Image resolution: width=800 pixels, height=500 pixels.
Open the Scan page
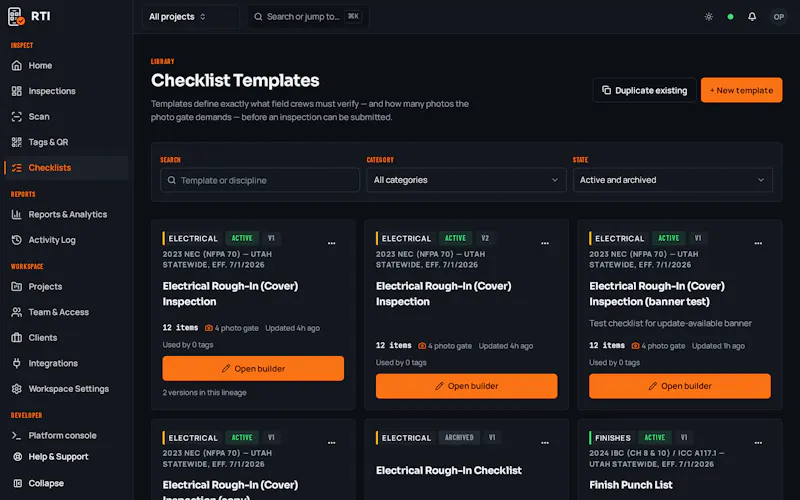[x=65, y=116]
